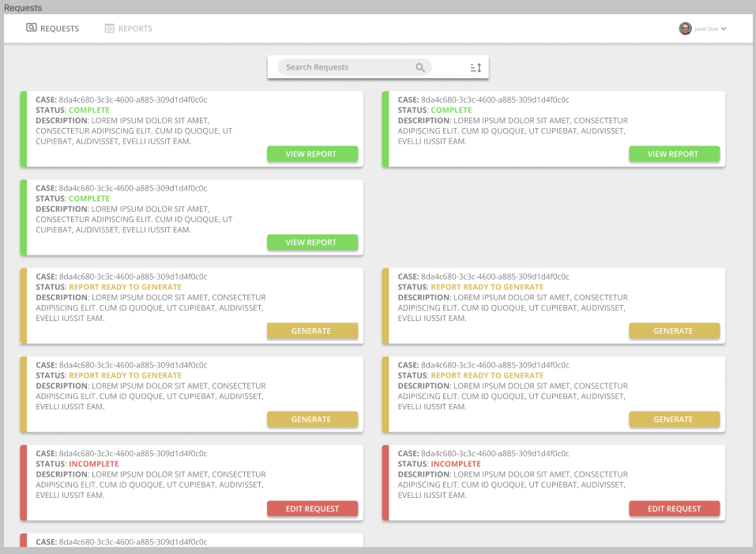Switch to the REQUESTS tab label
The image size is (756, 554).
click(x=60, y=29)
